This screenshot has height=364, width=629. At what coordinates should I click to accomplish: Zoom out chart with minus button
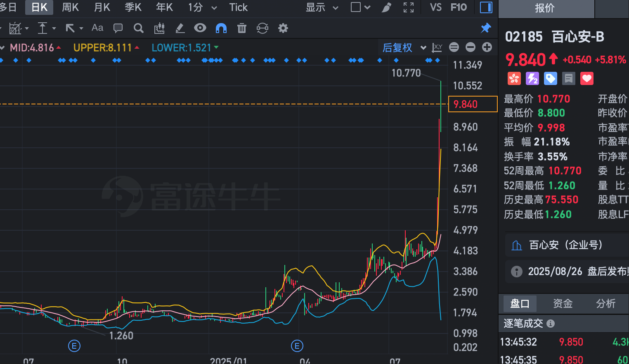click(x=471, y=47)
